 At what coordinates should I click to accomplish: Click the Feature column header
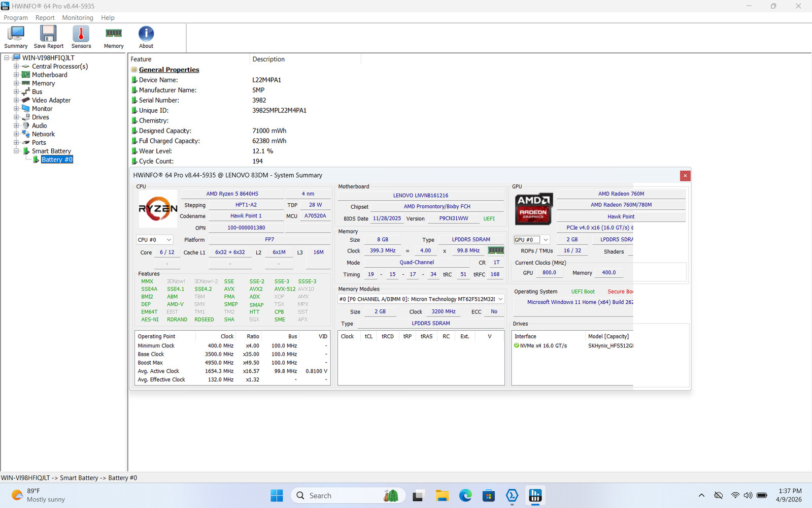(x=189, y=59)
